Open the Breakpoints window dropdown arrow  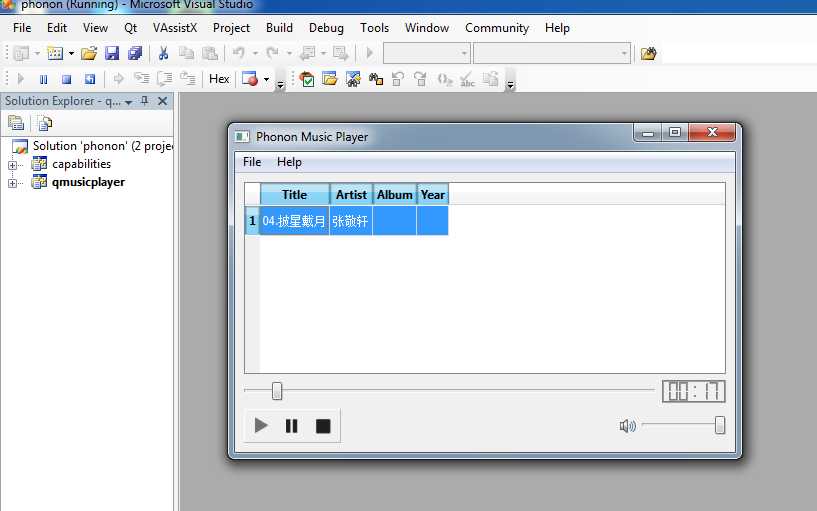click(266, 79)
